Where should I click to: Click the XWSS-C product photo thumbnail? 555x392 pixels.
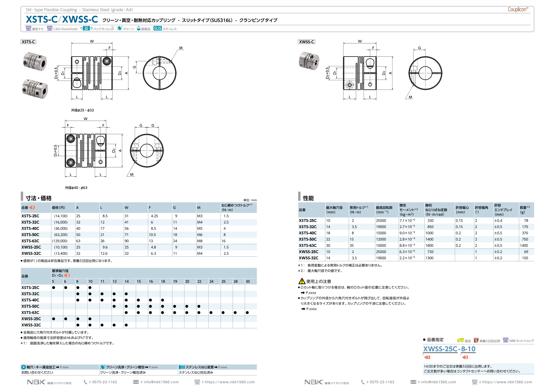pyautogui.click(x=309, y=61)
